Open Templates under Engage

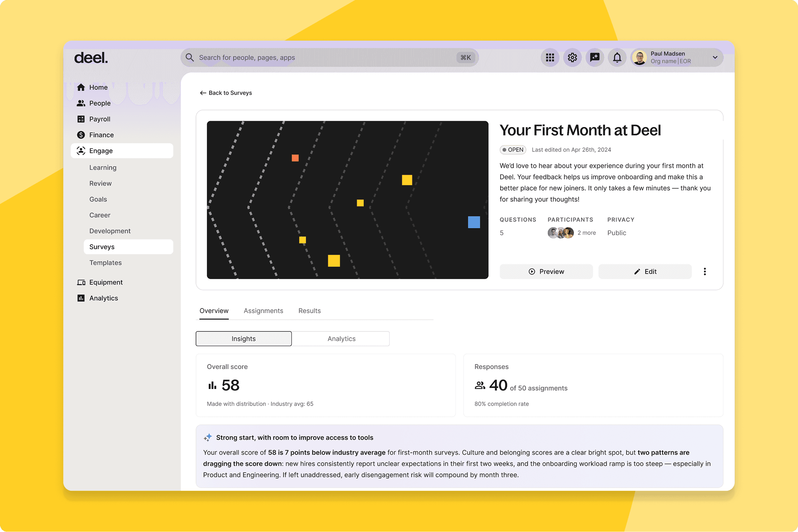click(x=105, y=263)
